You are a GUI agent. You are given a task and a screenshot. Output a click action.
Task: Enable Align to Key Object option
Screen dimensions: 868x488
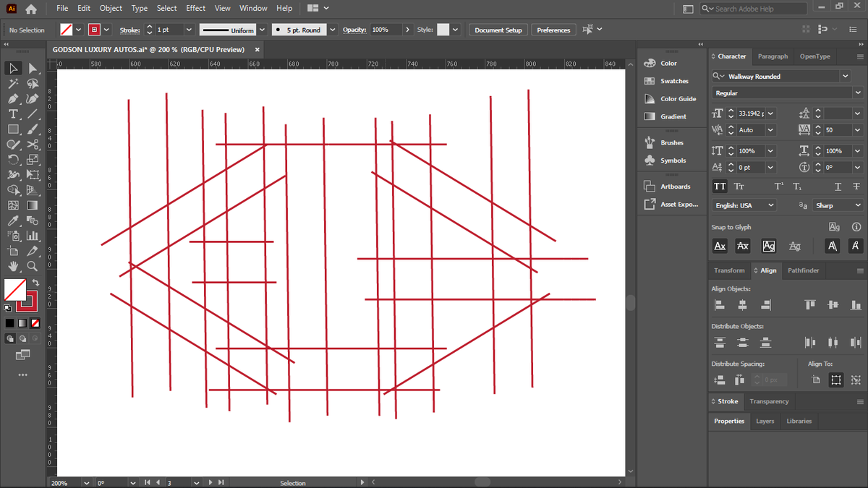coord(856,380)
